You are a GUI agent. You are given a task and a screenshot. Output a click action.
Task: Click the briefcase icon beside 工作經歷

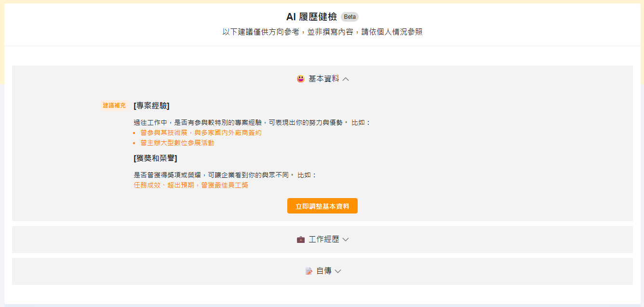pyautogui.click(x=301, y=240)
